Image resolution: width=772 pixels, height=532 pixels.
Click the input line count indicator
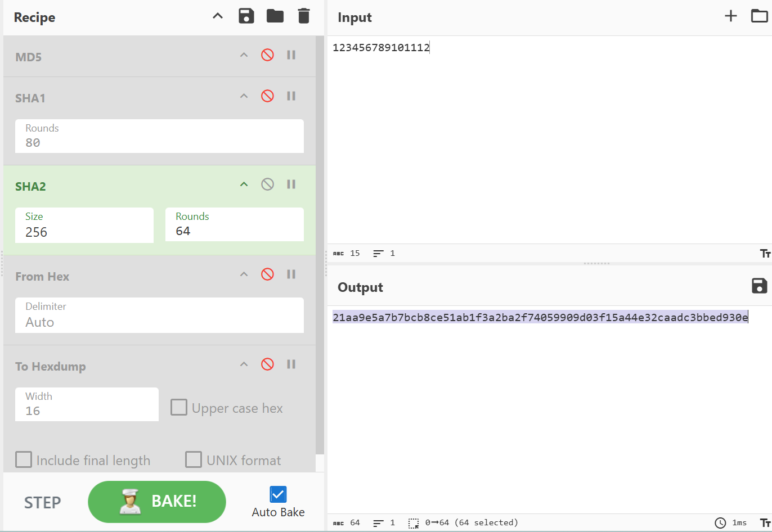(x=384, y=254)
